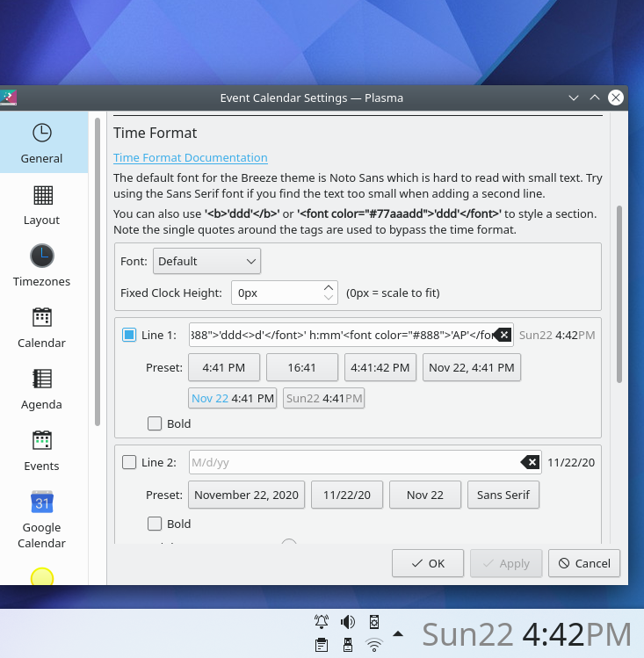Select the Calendar sidebar tab
The width and height of the screenshot is (644, 658).
(x=41, y=328)
